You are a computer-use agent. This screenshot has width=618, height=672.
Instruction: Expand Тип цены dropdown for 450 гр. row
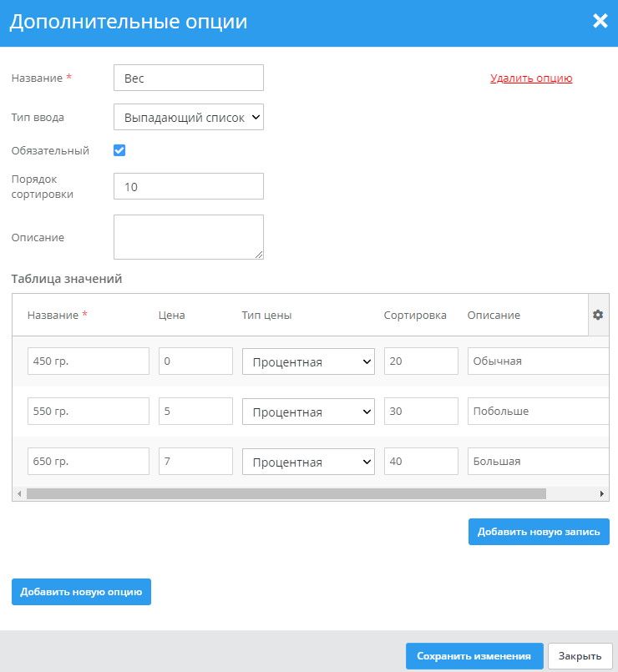(x=308, y=361)
